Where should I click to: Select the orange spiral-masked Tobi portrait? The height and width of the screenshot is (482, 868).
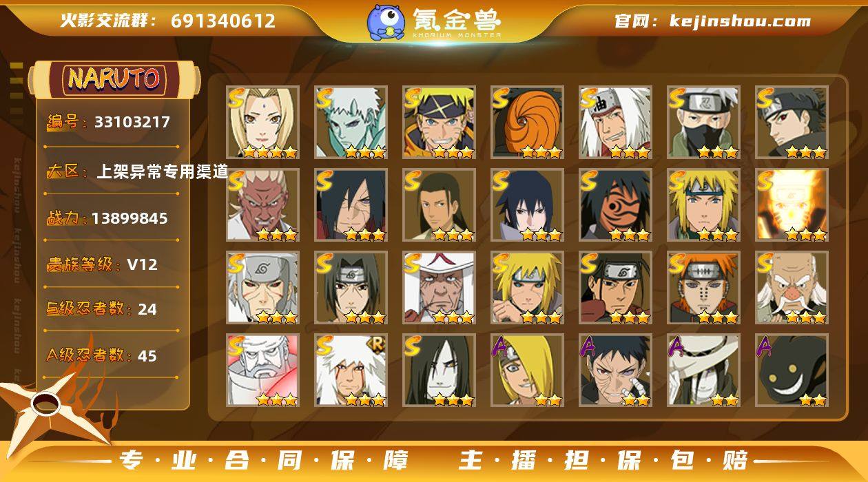(x=527, y=122)
